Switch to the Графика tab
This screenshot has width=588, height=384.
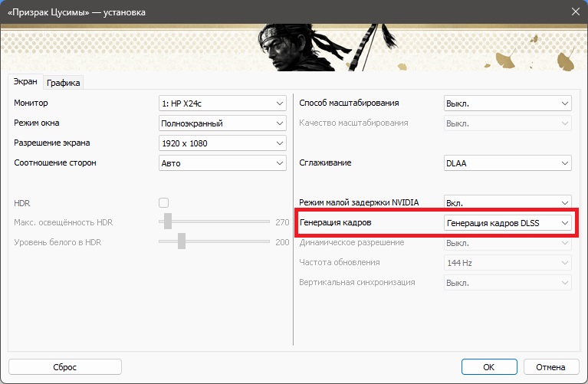tap(63, 83)
